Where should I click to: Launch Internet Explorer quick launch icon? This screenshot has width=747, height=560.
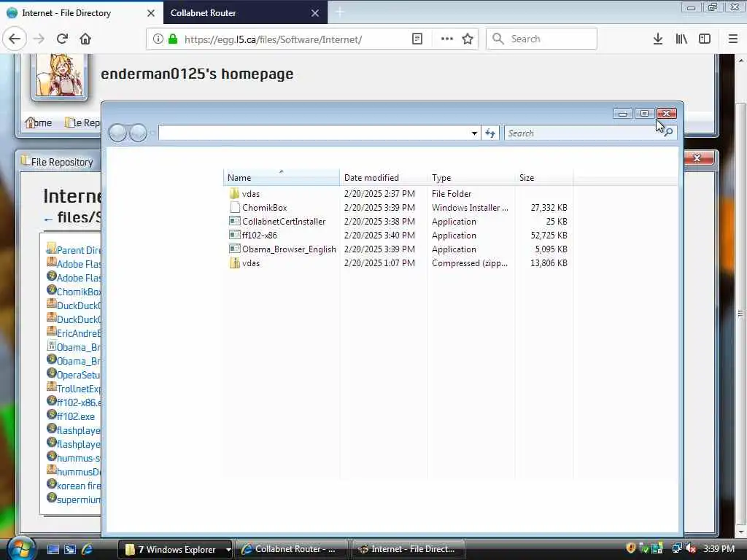[x=87, y=549]
